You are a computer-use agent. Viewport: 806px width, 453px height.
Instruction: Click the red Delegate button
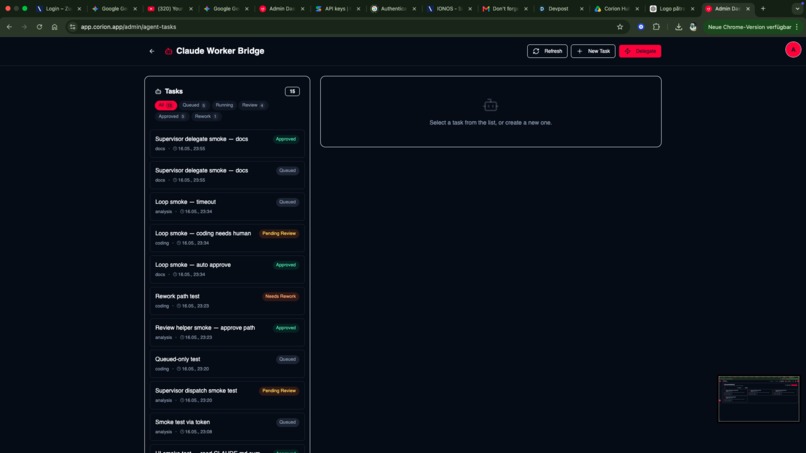click(640, 51)
